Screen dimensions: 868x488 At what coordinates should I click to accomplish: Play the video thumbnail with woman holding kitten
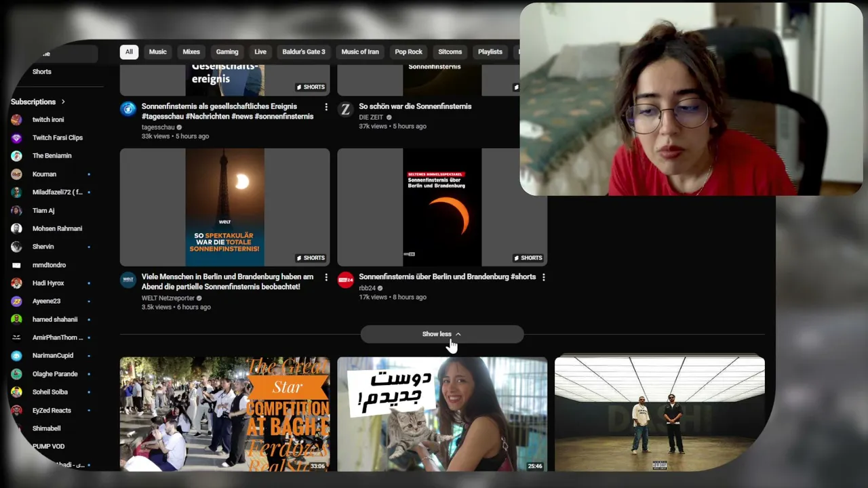point(442,414)
